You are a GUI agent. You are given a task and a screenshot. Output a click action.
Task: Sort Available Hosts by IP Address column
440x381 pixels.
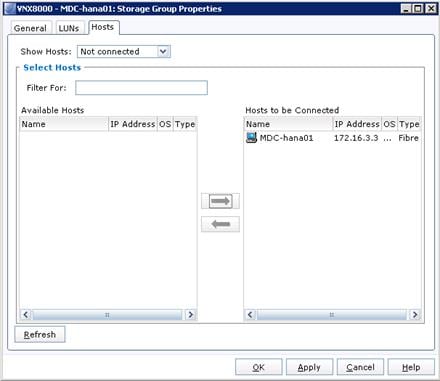pyautogui.click(x=133, y=124)
